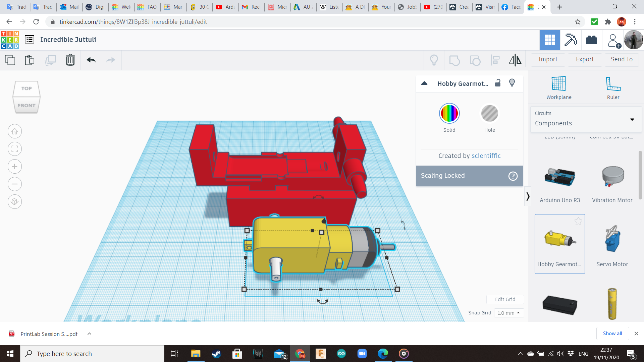The height and width of the screenshot is (362, 644).
Task: Set shape to Hole mode
Action: [489, 114]
